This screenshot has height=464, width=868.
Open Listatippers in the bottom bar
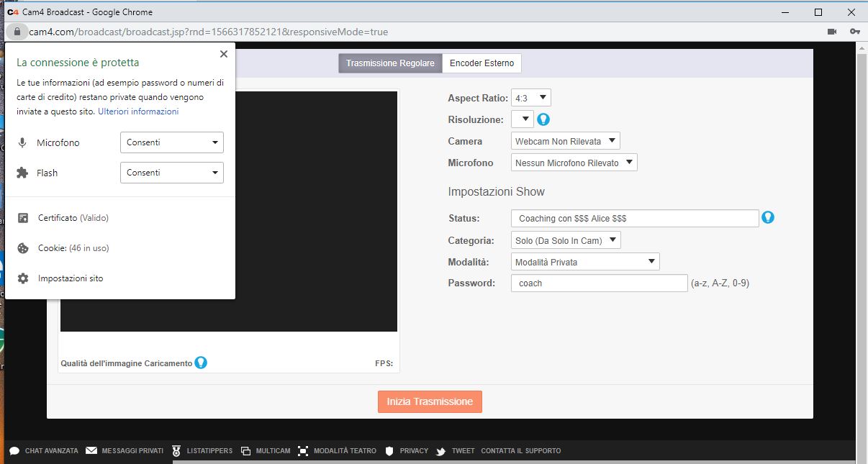tap(202, 451)
